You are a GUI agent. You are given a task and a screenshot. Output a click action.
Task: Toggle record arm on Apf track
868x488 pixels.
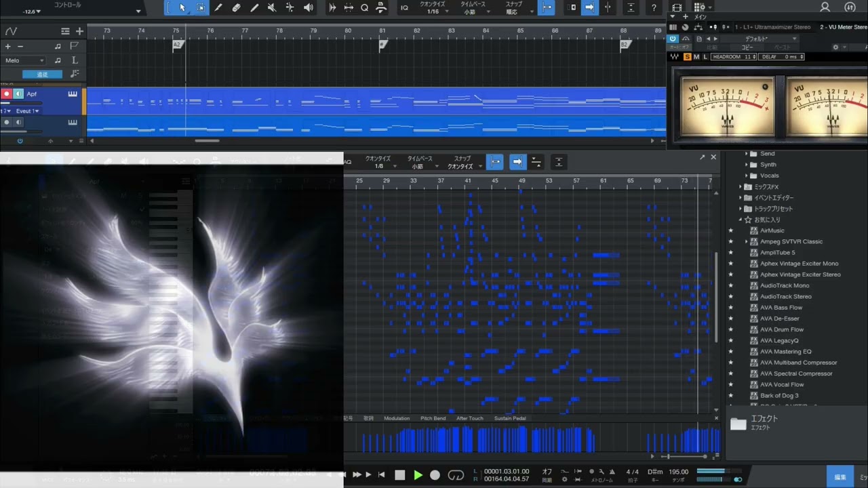click(x=7, y=94)
